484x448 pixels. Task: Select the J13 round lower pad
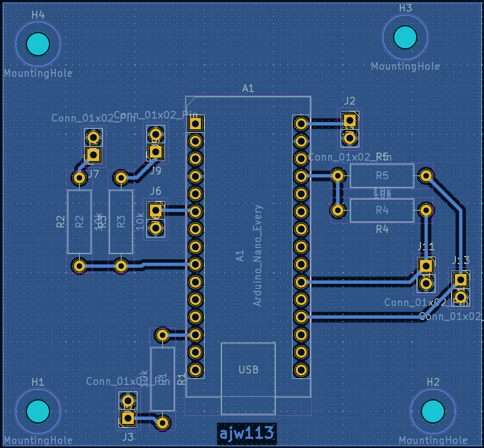tap(461, 297)
